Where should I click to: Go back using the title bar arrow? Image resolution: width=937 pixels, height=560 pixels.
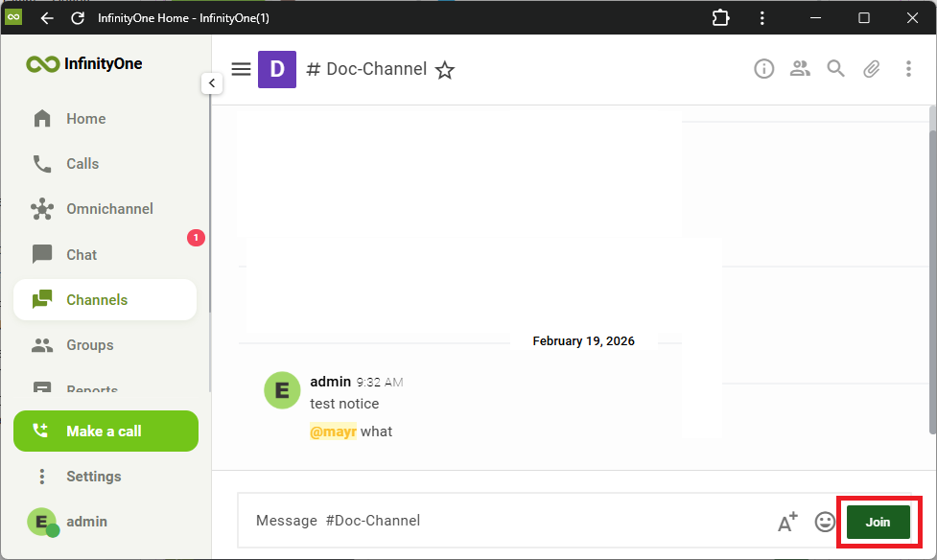(x=47, y=18)
